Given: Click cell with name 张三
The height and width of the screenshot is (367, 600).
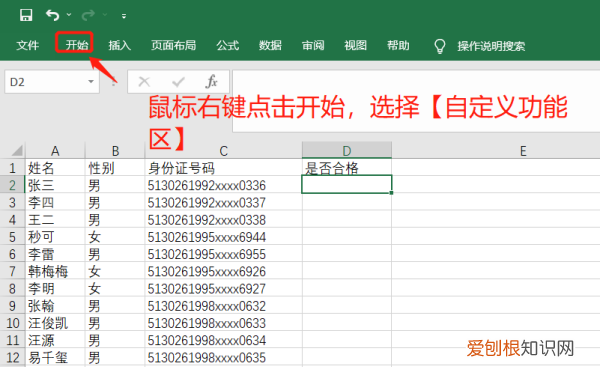Looking at the screenshot, I should tap(55, 185).
